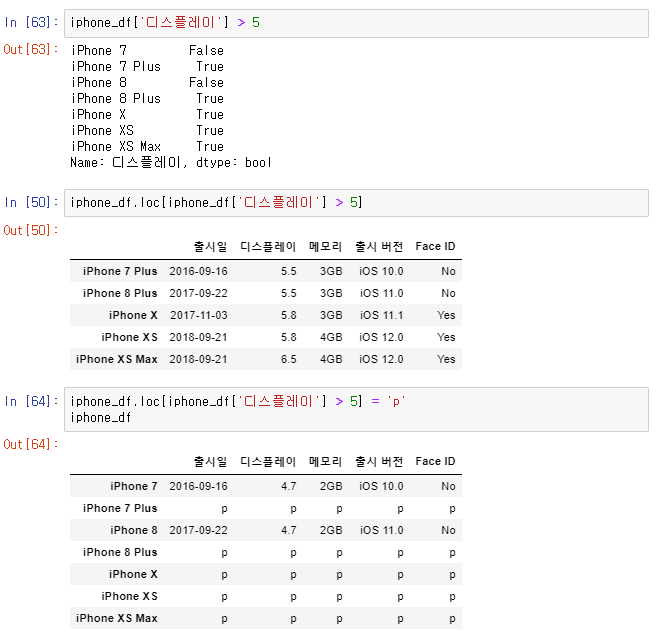The image size is (660, 639).
Task: Click the 메모리 column header in Out[50] table
Action: click(x=325, y=246)
